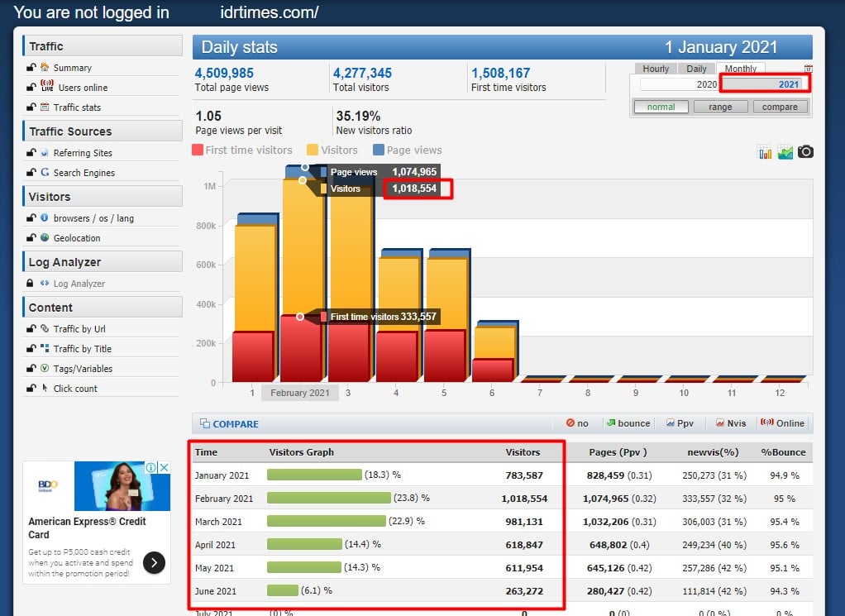Viewport: 845px width, 616px height.
Task: Toggle Page views legend series
Action: pyautogui.click(x=407, y=150)
